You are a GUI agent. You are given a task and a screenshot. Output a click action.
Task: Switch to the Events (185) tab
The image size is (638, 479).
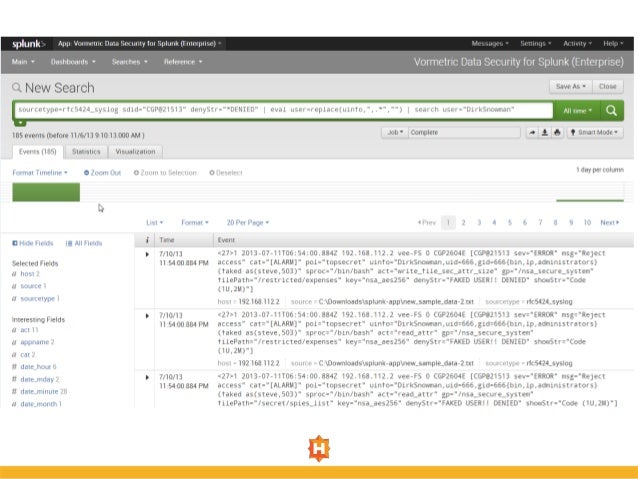tap(37, 151)
